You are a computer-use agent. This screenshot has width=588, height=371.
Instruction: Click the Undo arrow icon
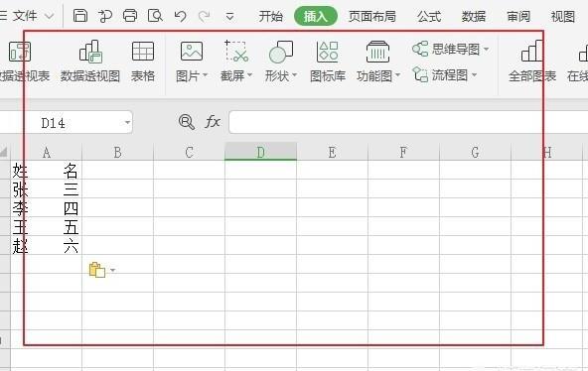click(x=181, y=16)
